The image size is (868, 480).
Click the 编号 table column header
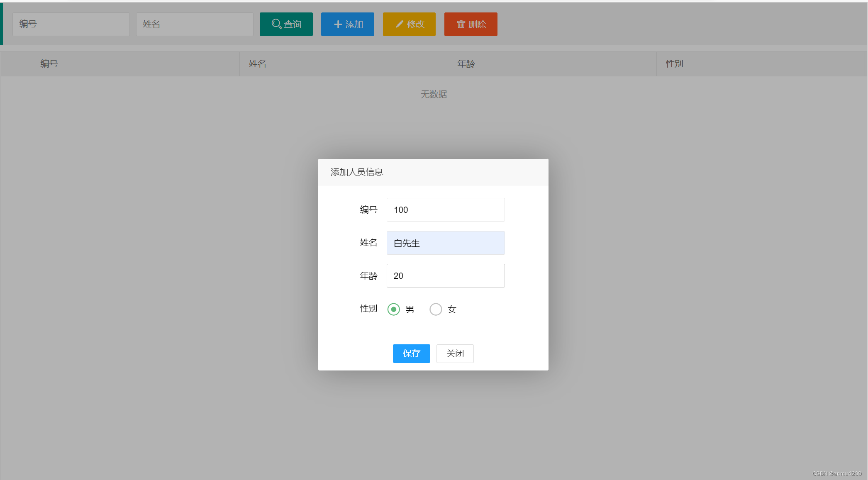pos(49,64)
